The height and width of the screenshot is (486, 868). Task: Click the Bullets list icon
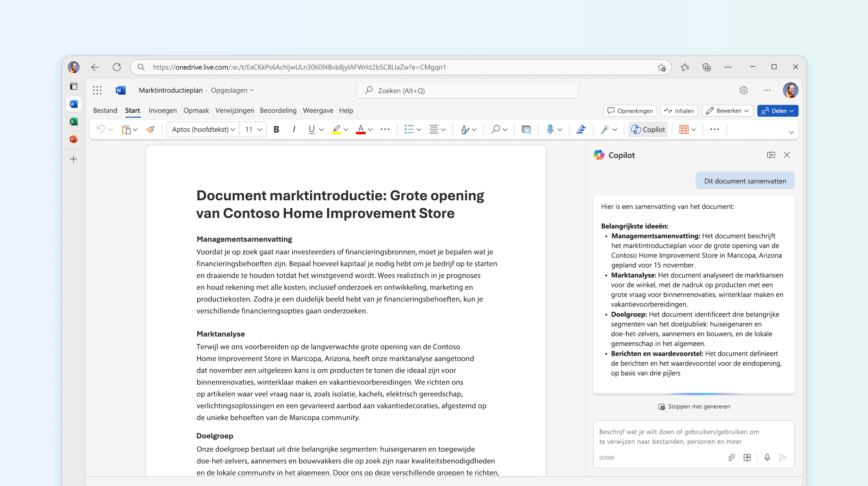click(408, 129)
